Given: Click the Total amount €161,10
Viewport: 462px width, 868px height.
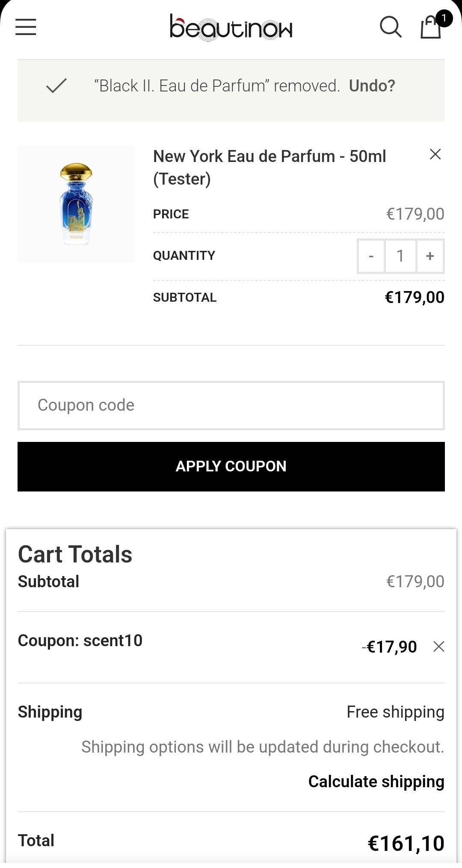Looking at the screenshot, I should 406,843.
